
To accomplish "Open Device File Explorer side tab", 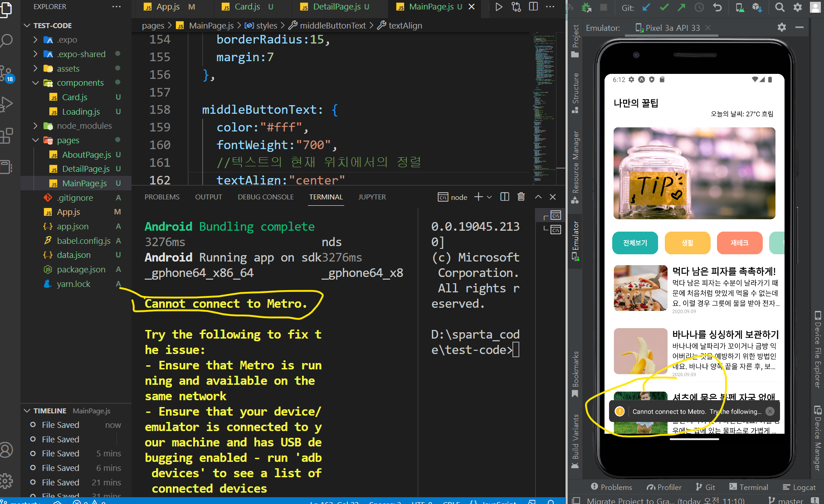I will [x=818, y=349].
